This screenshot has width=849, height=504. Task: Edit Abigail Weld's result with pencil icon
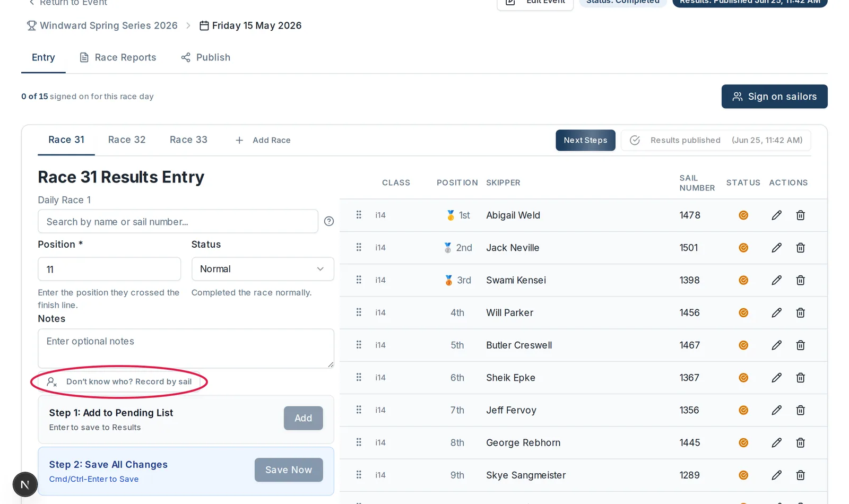(776, 215)
